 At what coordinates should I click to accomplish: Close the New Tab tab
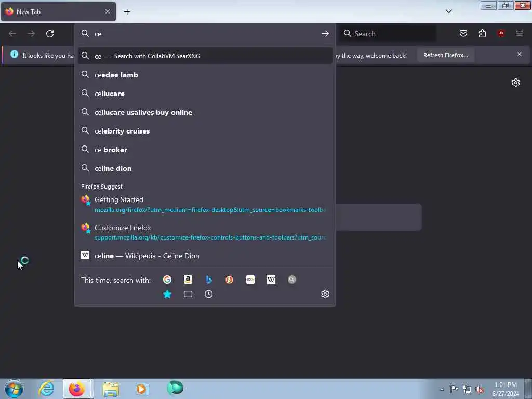coord(108,11)
